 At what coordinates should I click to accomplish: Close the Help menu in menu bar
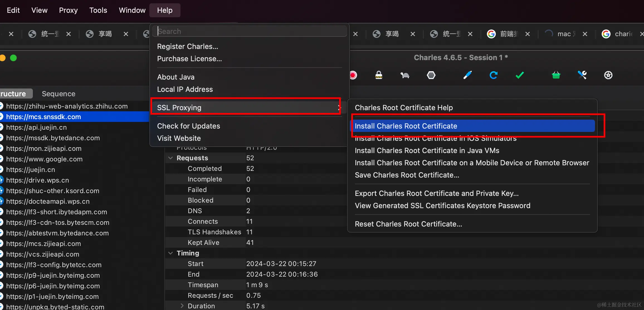(165, 10)
